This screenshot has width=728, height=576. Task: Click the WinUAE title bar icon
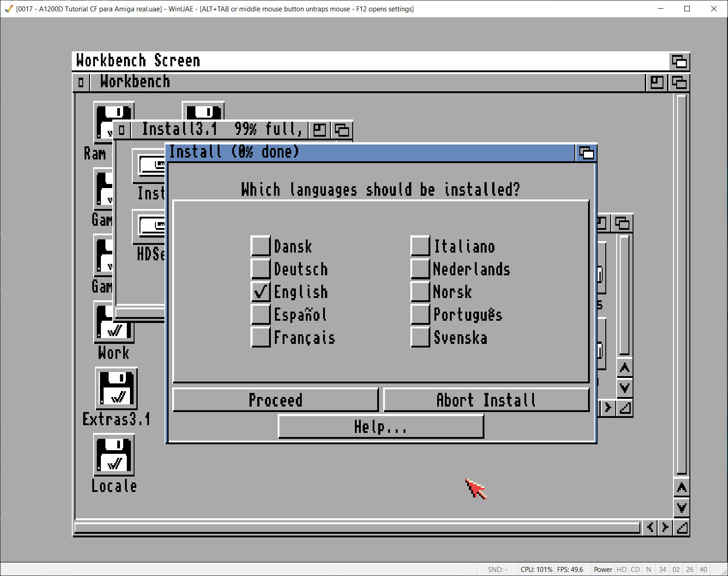click(9, 9)
